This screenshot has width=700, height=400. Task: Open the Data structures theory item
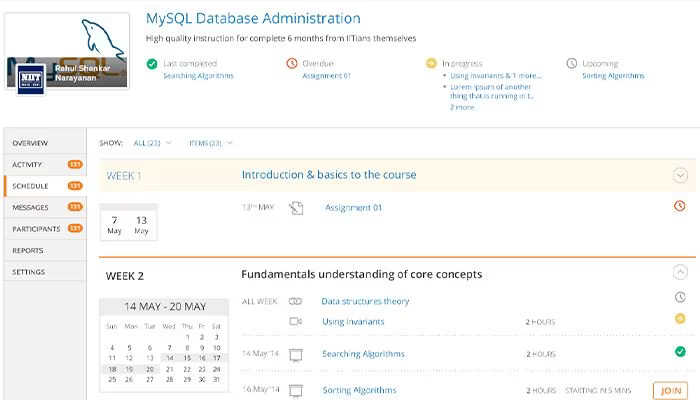[365, 301]
